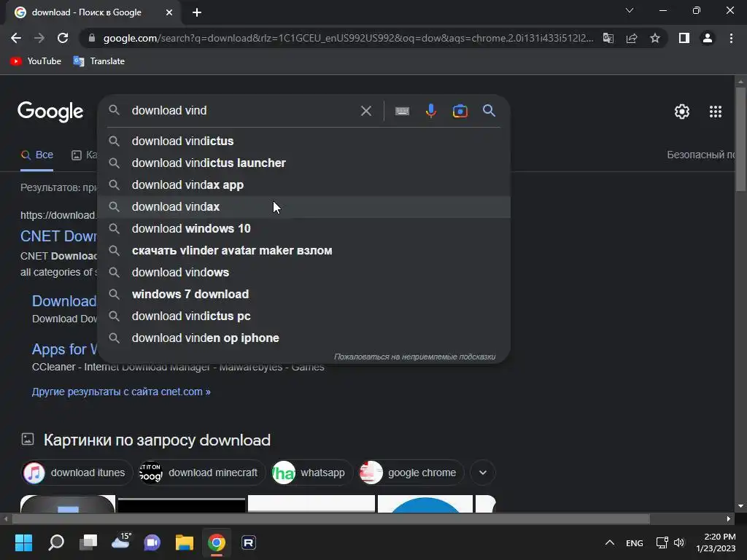Image resolution: width=747 pixels, height=560 pixels.
Task: Choose 'скачать vlinder avatar maker взлом'
Action: pyautogui.click(x=303, y=251)
